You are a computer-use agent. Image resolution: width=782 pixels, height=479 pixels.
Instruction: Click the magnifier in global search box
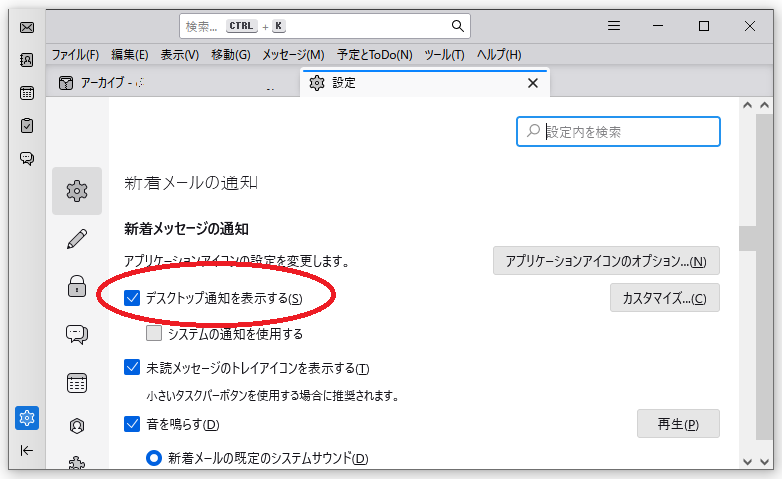pyautogui.click(x=457, y=26)
